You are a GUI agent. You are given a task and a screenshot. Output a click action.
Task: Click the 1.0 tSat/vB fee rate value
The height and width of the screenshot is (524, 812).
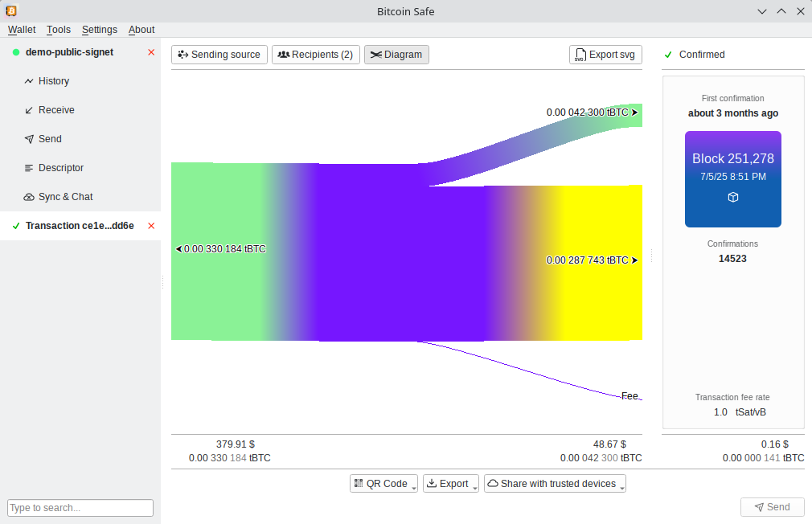[740, 412]
